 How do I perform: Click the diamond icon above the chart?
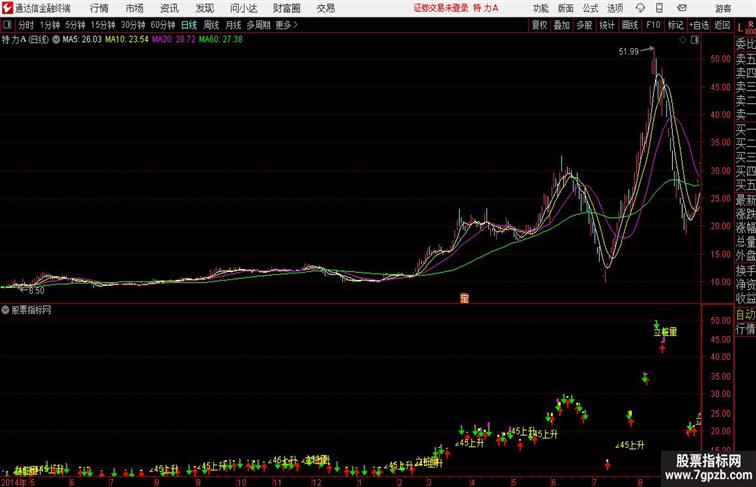683,40
